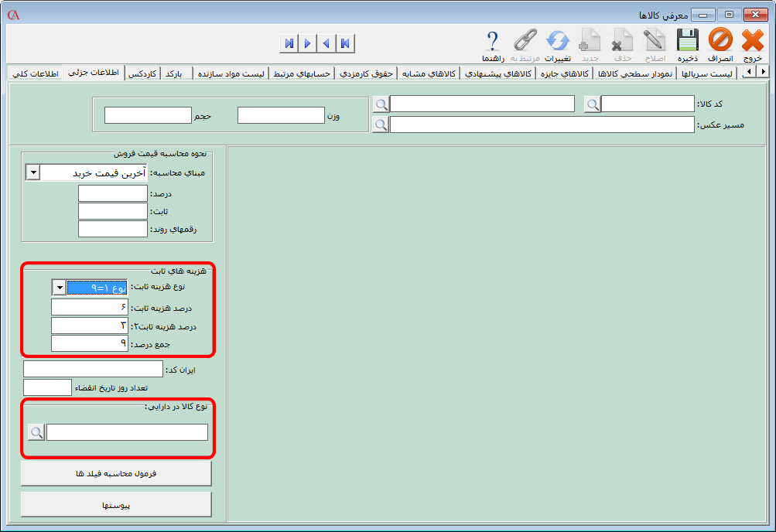Click the فرمول محاسبه فیلد ها button
This screenshot has width=776, height=532.
116,473
